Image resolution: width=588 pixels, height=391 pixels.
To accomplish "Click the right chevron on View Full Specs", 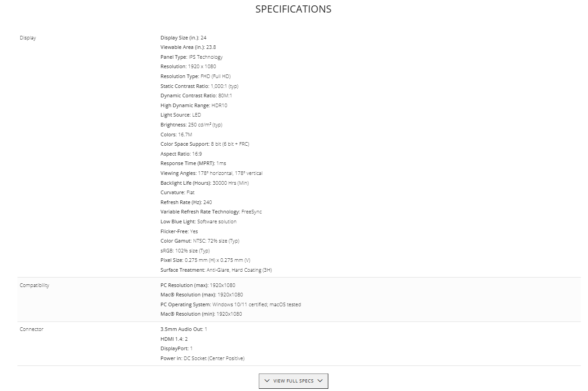I will (320, 381).
